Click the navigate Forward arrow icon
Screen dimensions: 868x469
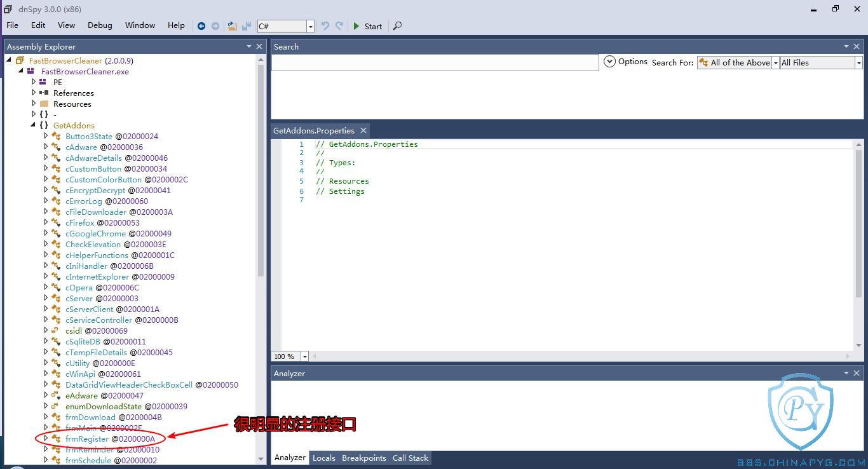[215, 26]
